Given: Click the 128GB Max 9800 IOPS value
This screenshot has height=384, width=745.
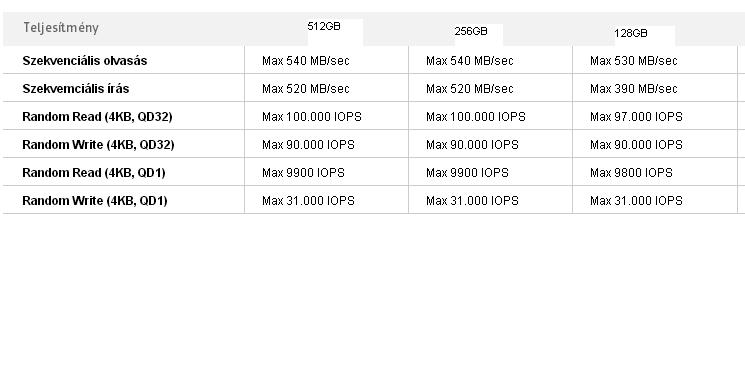Looking at the screenshot, I should [631, 173].
